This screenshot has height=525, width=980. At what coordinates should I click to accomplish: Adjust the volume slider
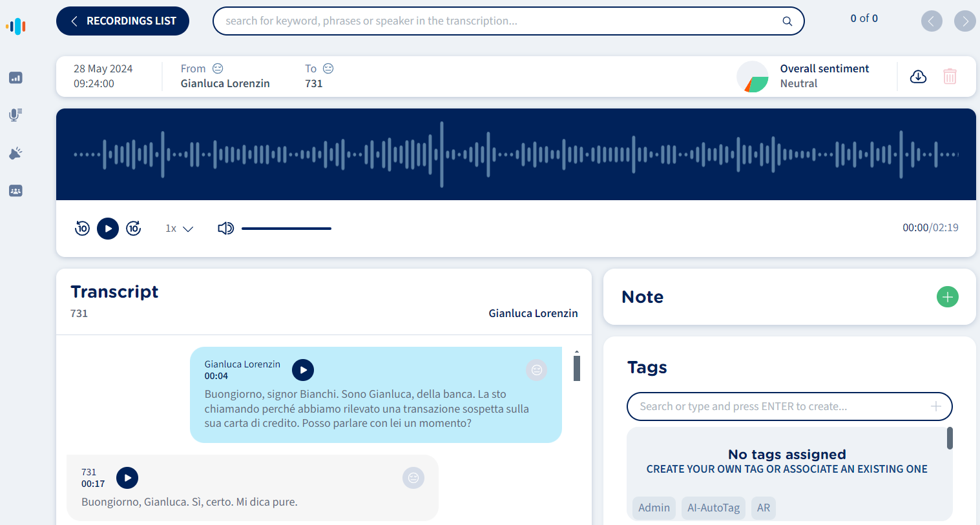click(286, 229)
